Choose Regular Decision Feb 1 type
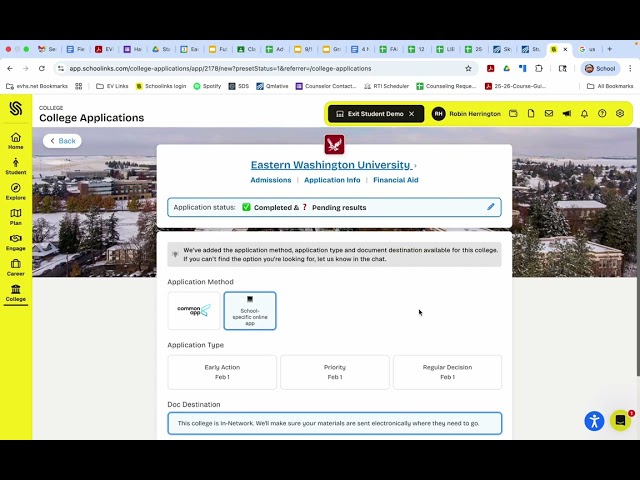The image size is (640, 480). [x=447, y=372]
